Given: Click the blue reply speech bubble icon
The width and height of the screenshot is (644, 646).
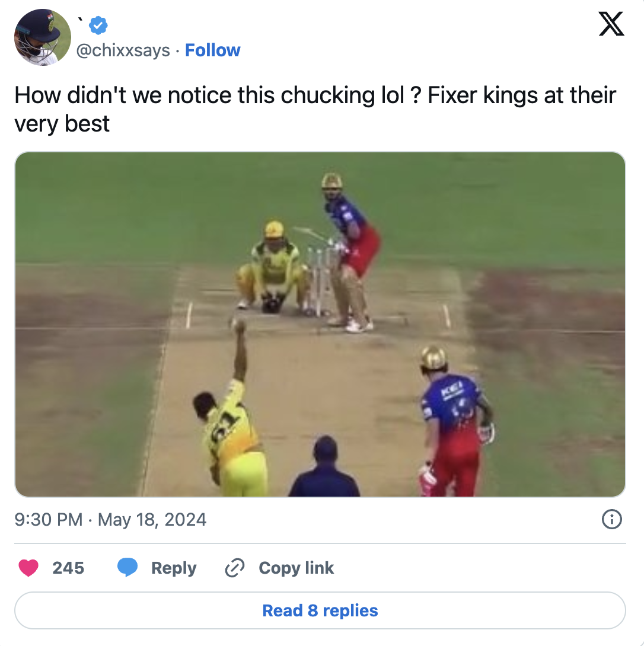Looking at the screenshot, I should click(x=127, y=568).
